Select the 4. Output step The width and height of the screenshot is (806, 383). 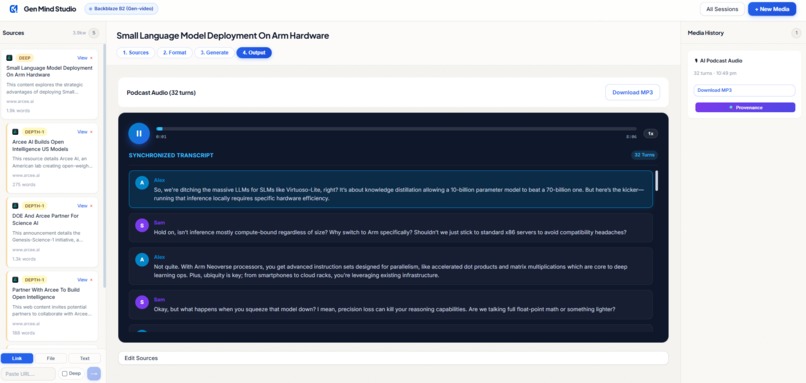[x=254, y=52]
